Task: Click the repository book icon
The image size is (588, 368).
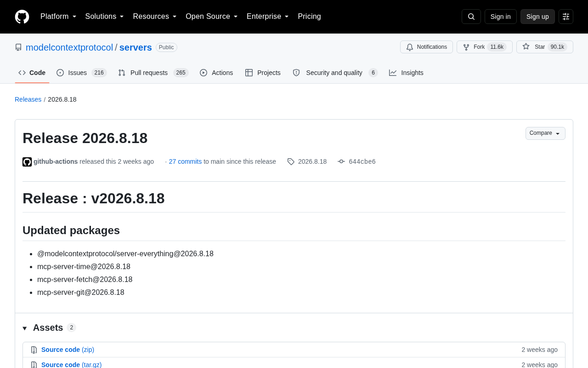Action: [x=18, y=47]
